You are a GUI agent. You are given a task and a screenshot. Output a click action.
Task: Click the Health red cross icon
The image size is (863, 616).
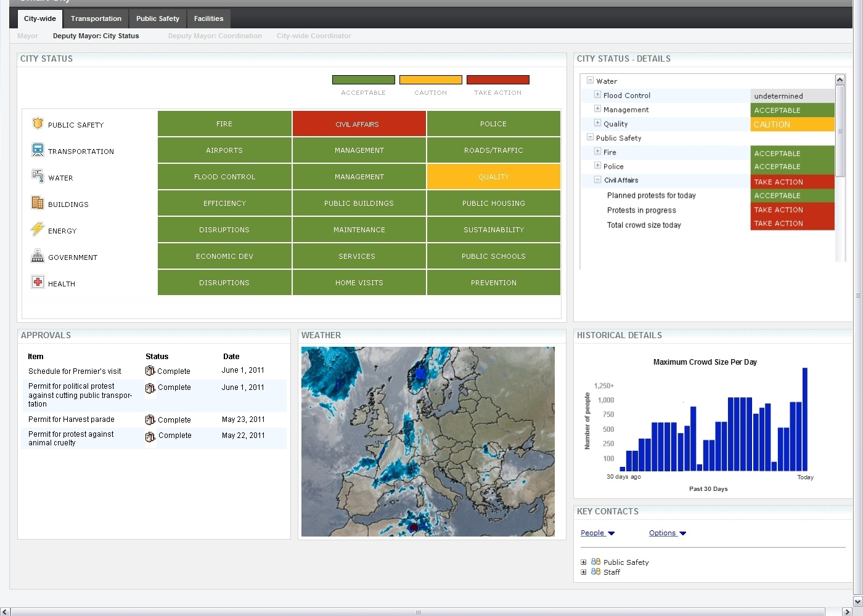pos(38,282)
